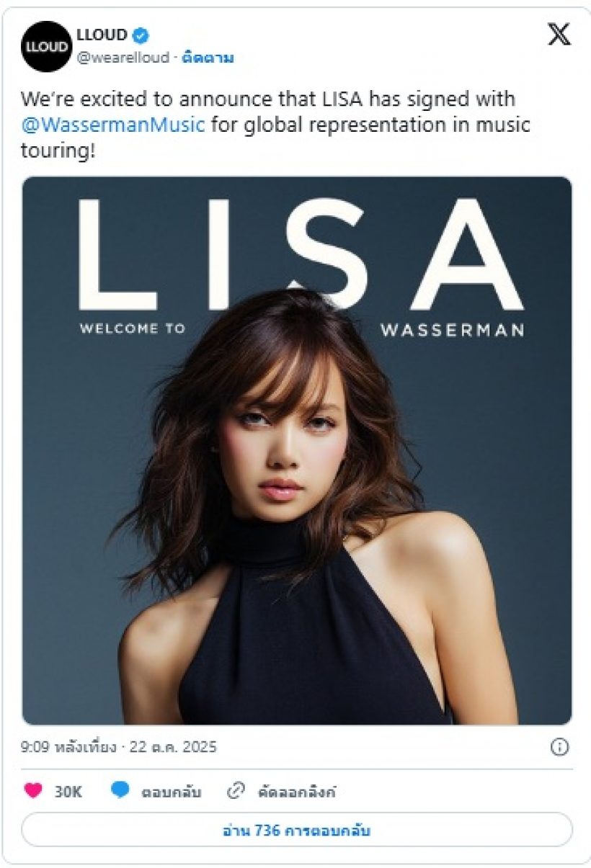This screenshot has height=868, width=591.
Task: Read 736 replies via อ่าน button
Action: [x=297, y=830]
